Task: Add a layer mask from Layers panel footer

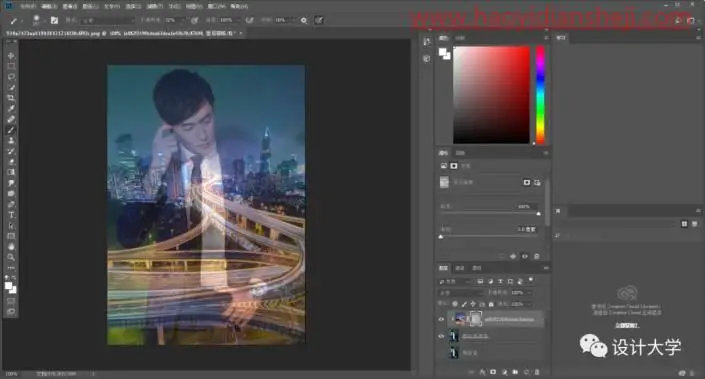Action: pos(493,372)
